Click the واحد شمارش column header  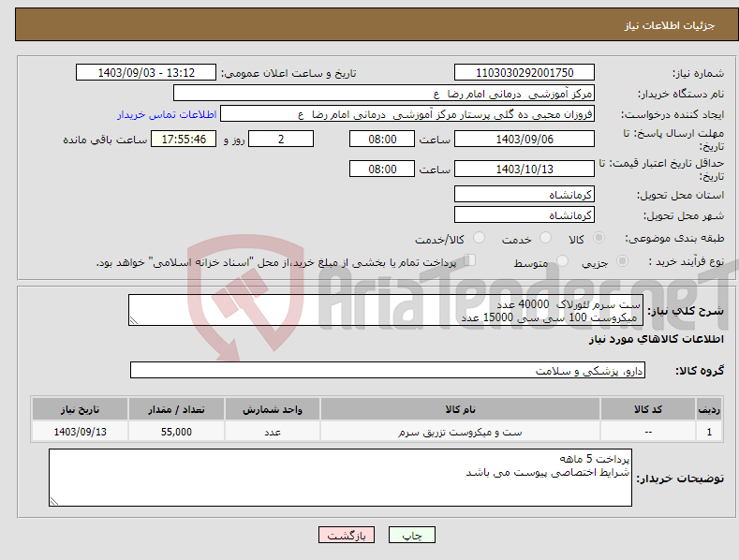point(273,409)
